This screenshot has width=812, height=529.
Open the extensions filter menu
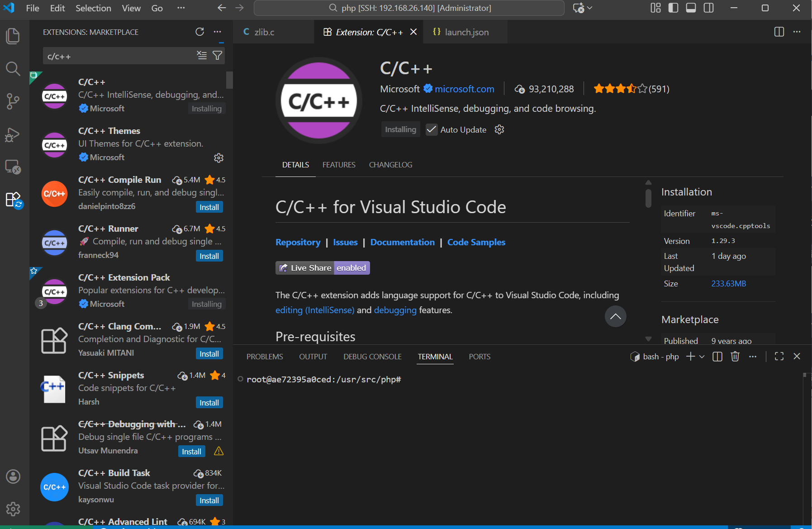click(217, 55)
